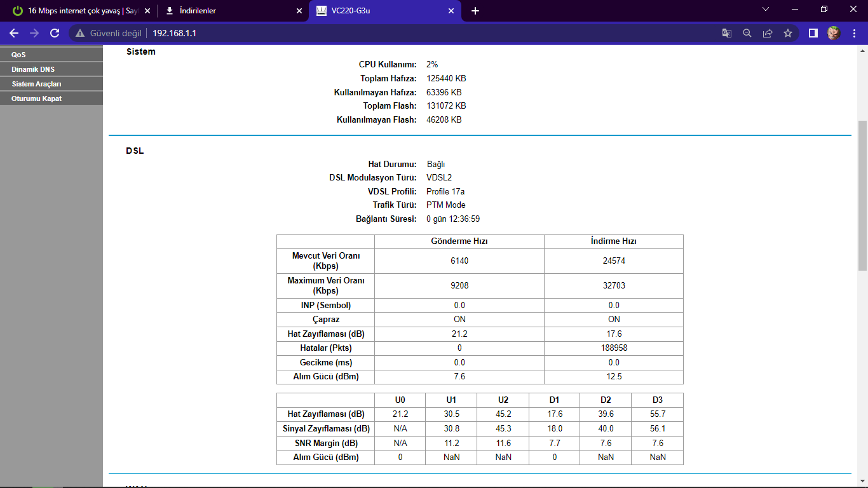The image size is (868, 488).
Task: Go back with the browser back arrow
Action: [14, 33]
